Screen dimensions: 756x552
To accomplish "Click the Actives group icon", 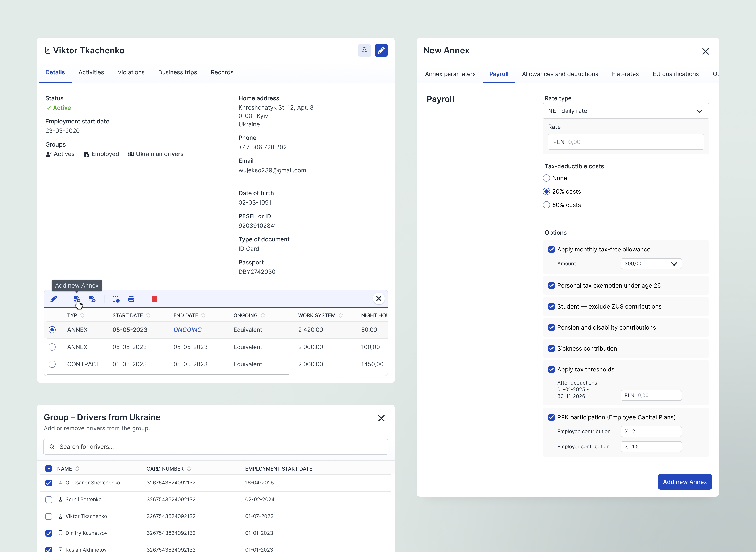I will tap(49, 154).
